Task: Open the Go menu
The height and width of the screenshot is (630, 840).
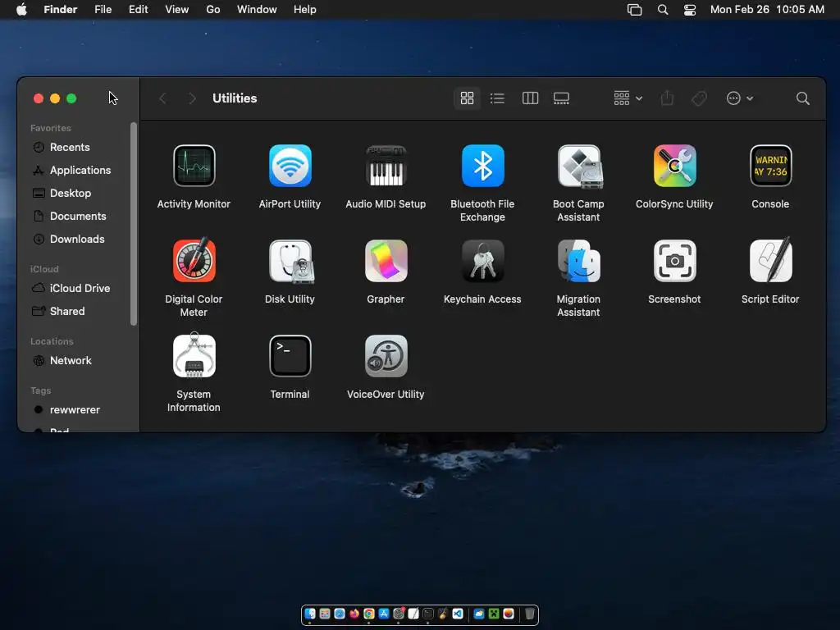Action: (x=213, y=10)
